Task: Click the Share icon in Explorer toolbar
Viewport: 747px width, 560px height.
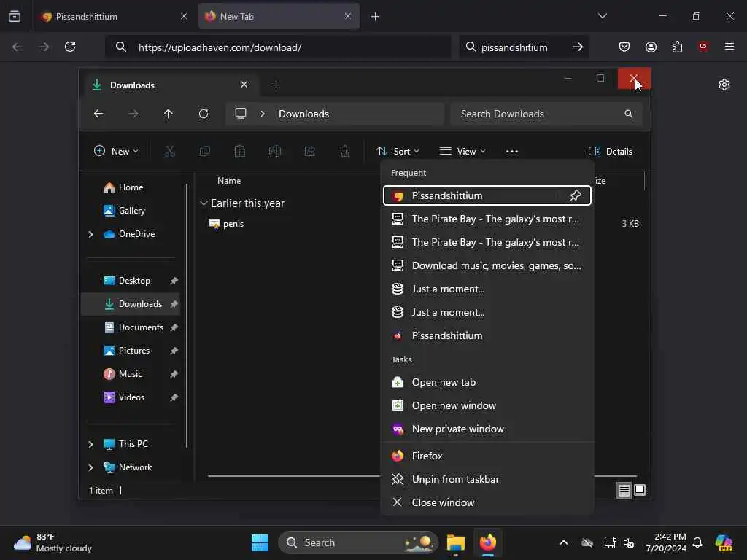Action: [309, 152]
